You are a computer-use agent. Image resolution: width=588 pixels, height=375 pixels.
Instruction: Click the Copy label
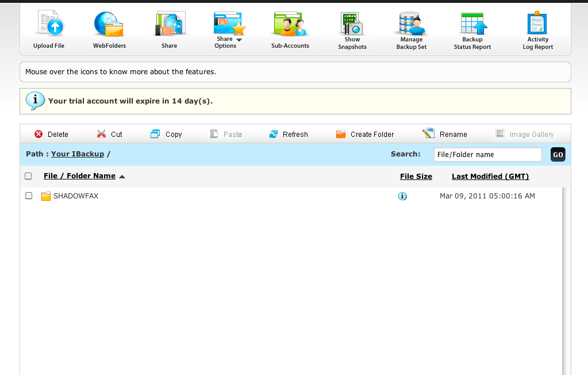coord(174,135)
